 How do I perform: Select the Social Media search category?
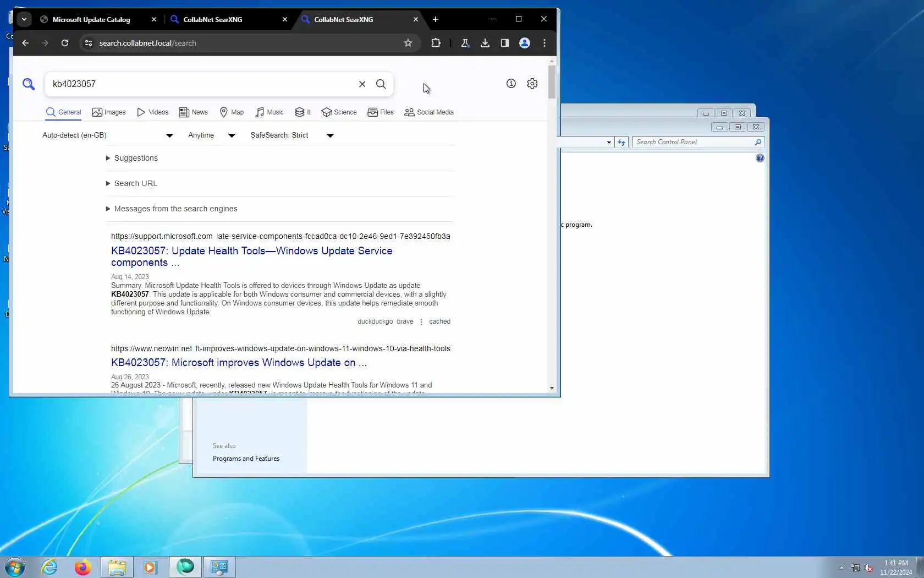(429, 112)
